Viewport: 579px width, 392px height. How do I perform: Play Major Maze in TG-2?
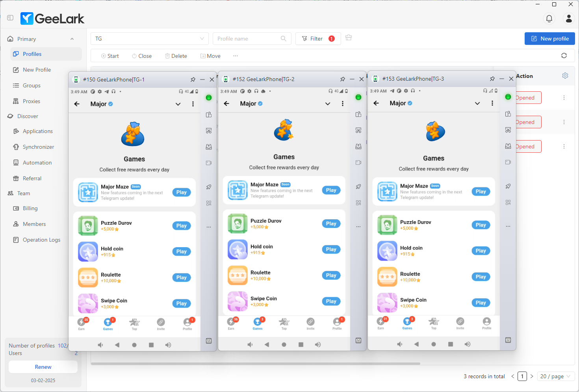point(331,190)
